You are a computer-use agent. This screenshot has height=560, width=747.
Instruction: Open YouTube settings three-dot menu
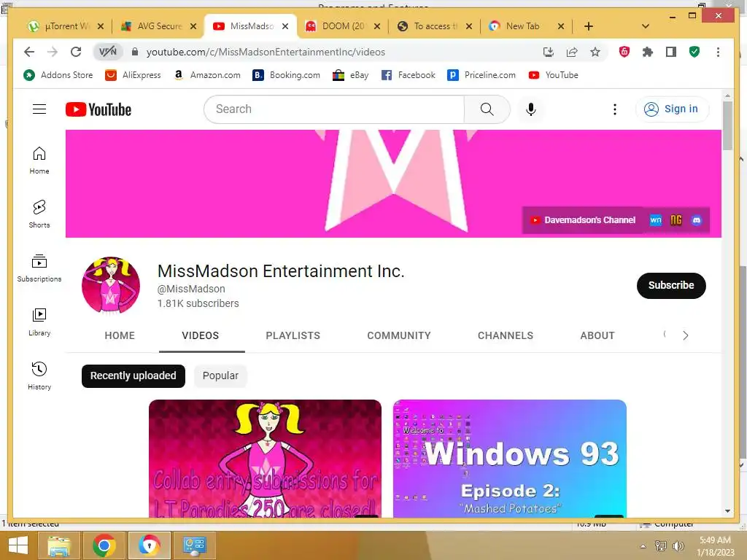tap(614, 109)
